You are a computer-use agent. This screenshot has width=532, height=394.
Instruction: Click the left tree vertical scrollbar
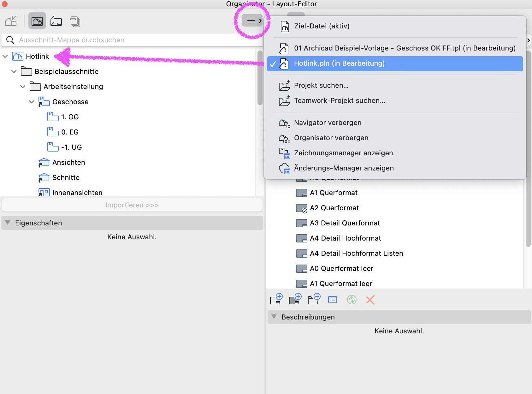[260, 78]
